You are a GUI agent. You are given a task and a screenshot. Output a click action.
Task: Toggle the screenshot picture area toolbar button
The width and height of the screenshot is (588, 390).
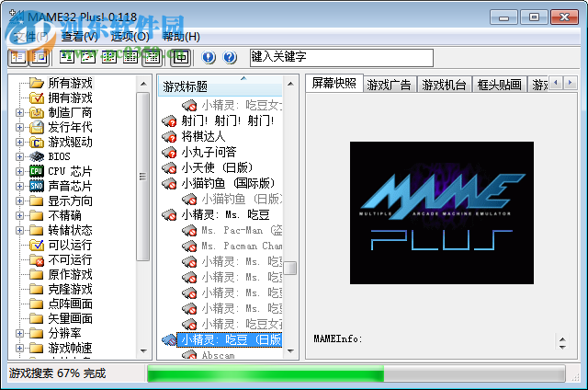point(40,57)
